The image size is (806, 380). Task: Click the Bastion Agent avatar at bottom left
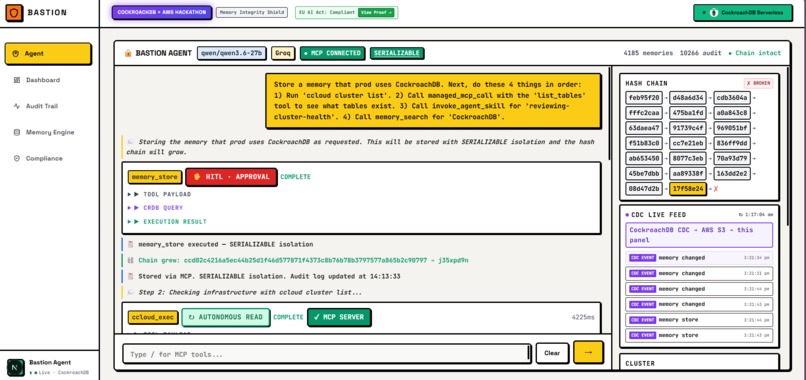(x=15, y=367)
